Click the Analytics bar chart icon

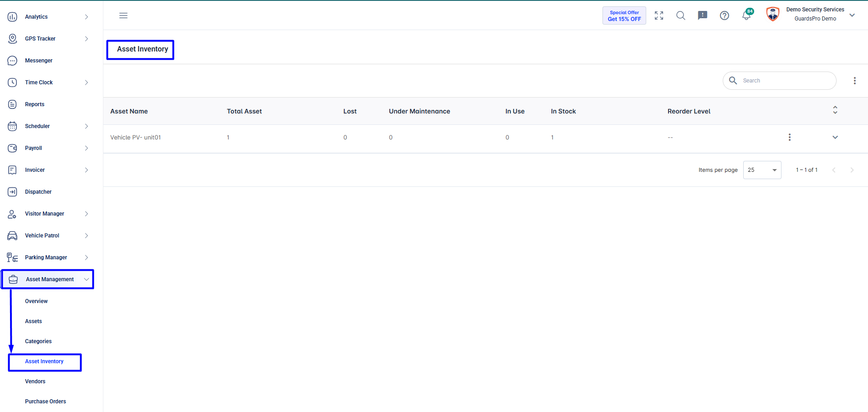12,17
